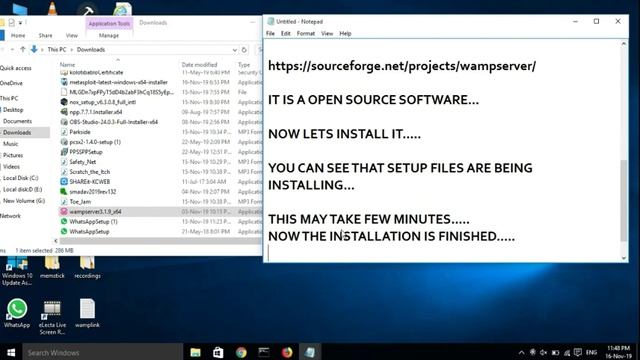
Task: Select Network in navigation pane
Action: click(x=11, y=216)
